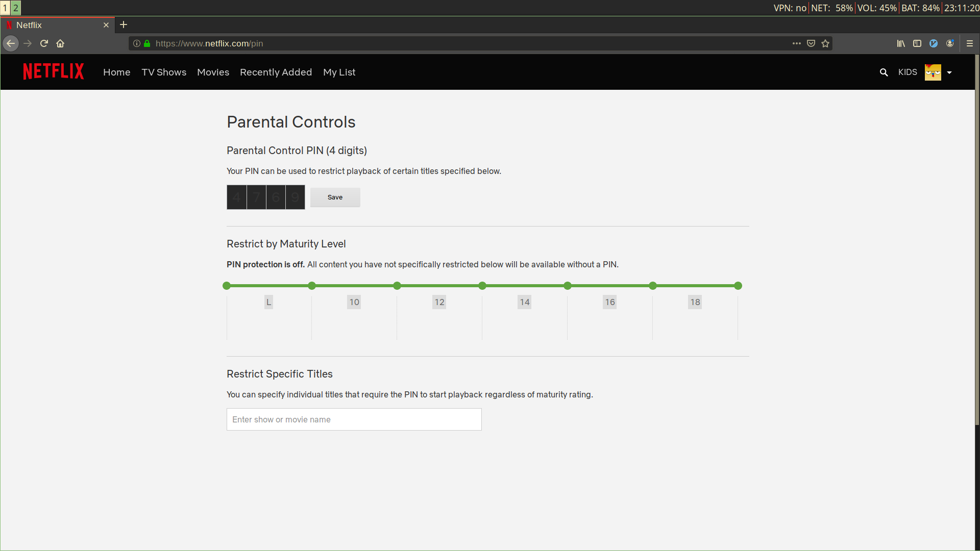This screenshot has width=980, height=551.
Task: Expand the profile dropdown arrow
Action: click(949, 72)
